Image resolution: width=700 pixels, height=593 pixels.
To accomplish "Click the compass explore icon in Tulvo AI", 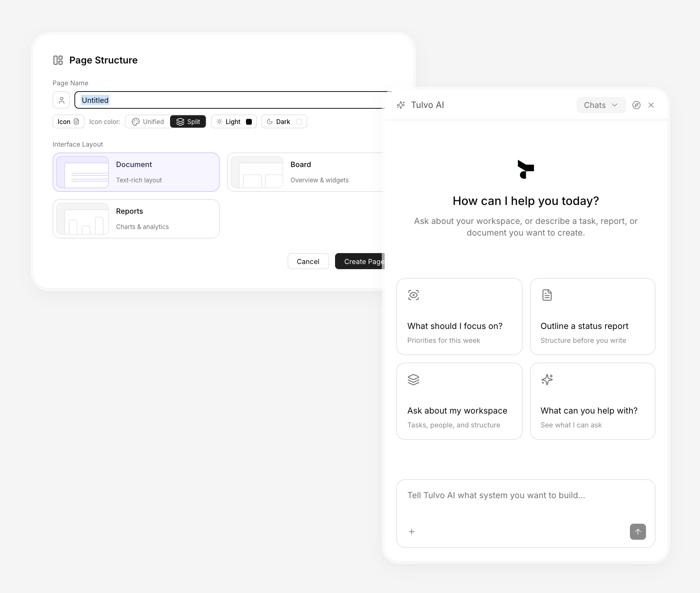I will (x=636, y=105).
